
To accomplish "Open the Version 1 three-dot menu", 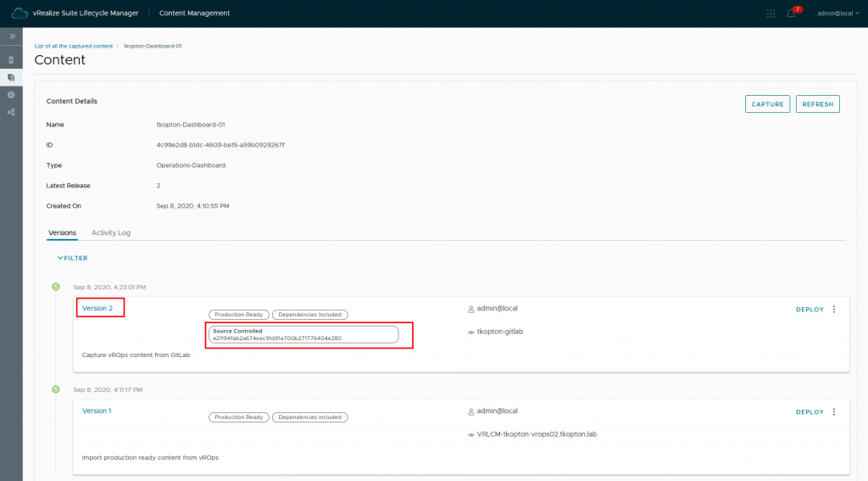I will [834, 412].
